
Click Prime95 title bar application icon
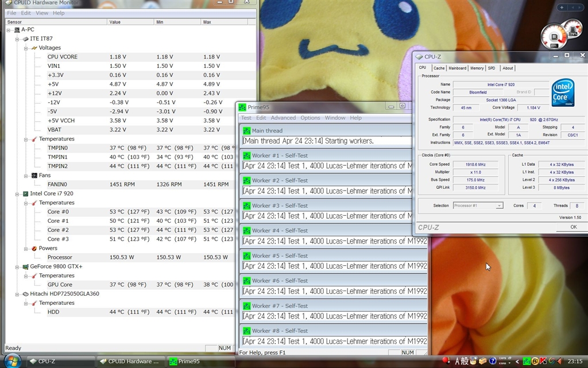point(242,107)
